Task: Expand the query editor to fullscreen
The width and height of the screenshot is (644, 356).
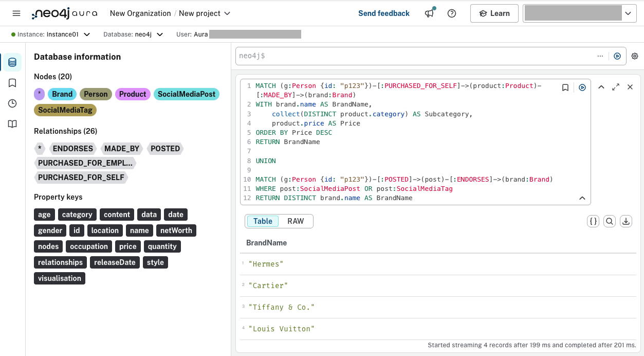Action: pos(616,87)
